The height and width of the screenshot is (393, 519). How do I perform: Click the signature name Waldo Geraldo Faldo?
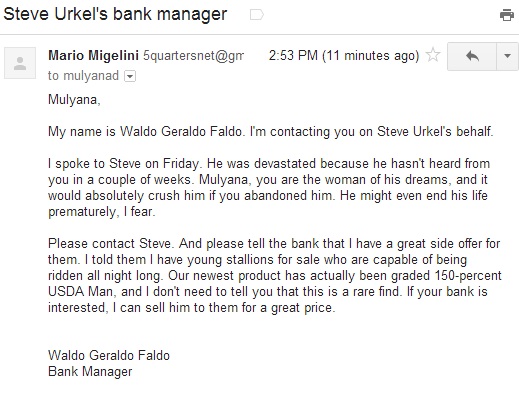pyautogui.click(x=109, y=356)
